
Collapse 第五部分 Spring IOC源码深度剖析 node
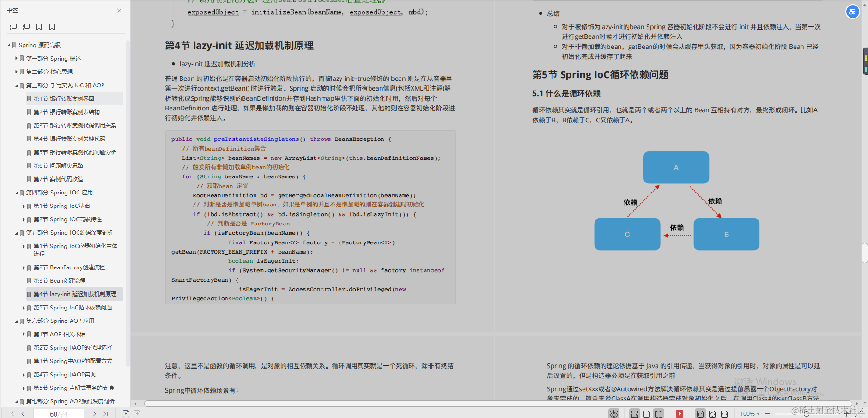[x=16, y=233]
